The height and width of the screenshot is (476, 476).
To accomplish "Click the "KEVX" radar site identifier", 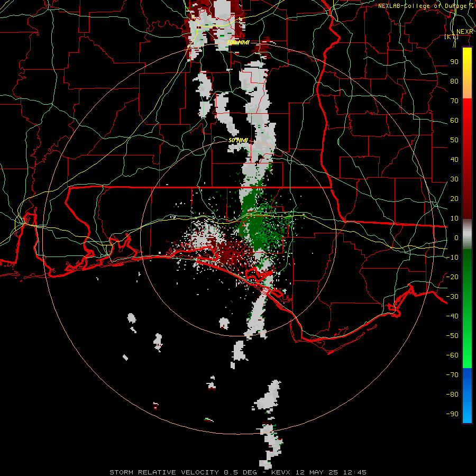I will point(281,472).
